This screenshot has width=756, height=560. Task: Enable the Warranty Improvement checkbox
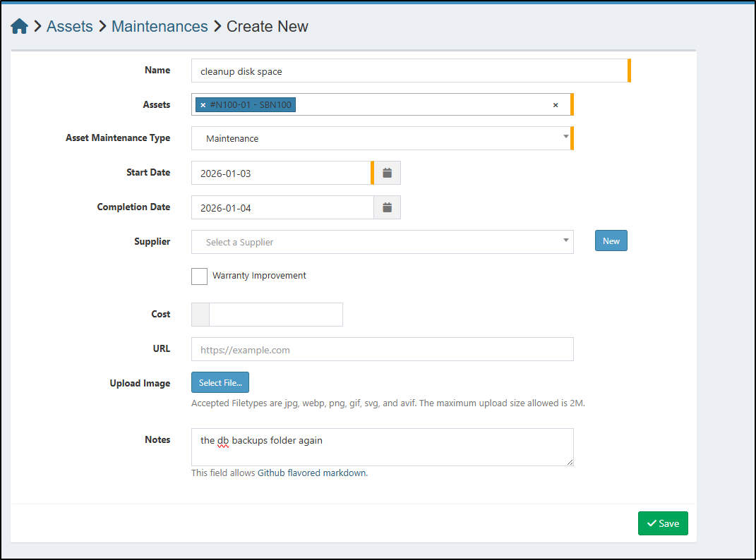[199, 276]
